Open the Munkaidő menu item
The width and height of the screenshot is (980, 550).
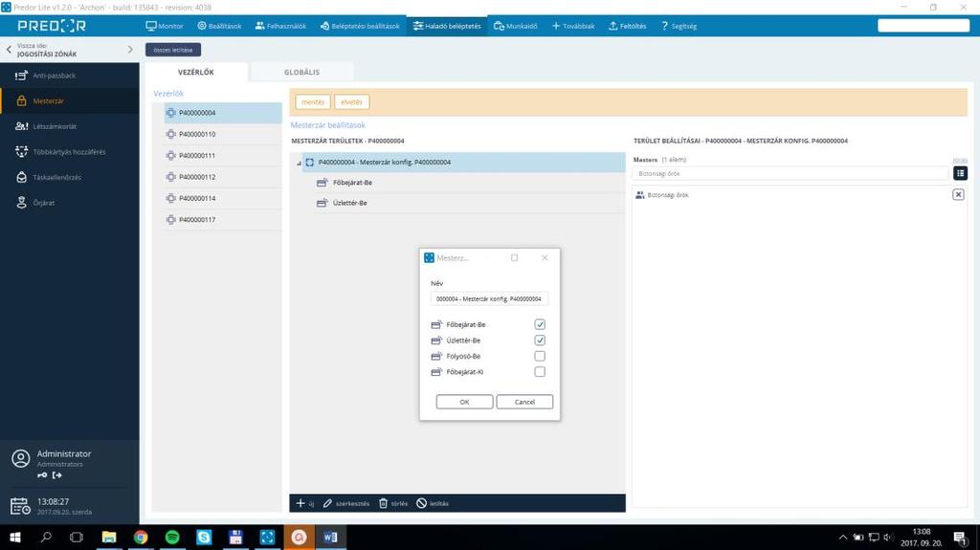(515, 26)
